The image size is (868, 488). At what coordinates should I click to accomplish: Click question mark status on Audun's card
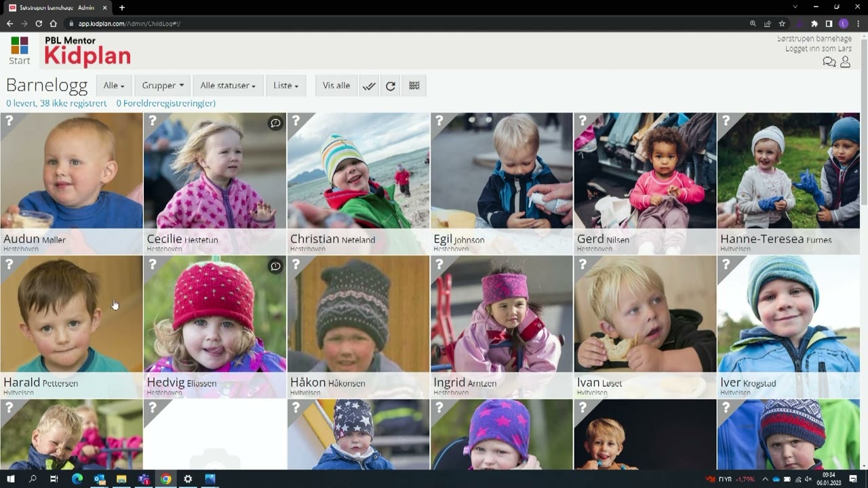tap(9, 121)
